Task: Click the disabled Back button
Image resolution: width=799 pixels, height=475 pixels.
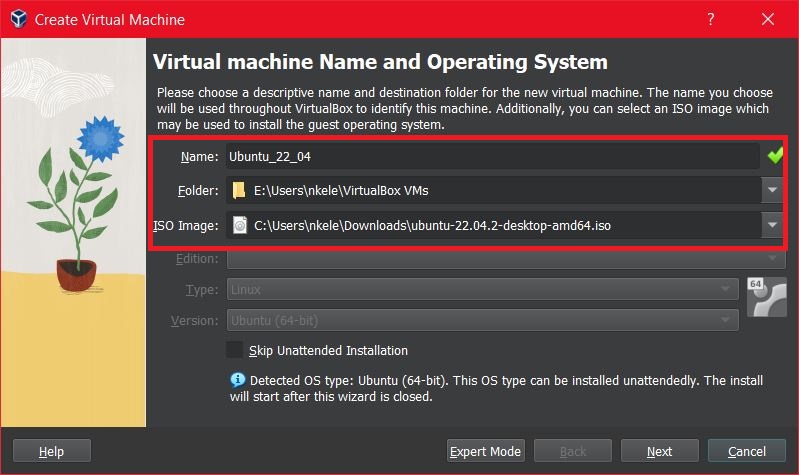Action: tap(573, 451)
